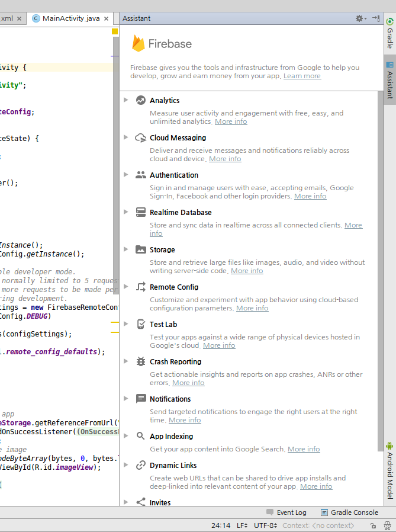Open Notifications More info link
The width and height of the screenshot is (396, 532).
tap(185, 420)
